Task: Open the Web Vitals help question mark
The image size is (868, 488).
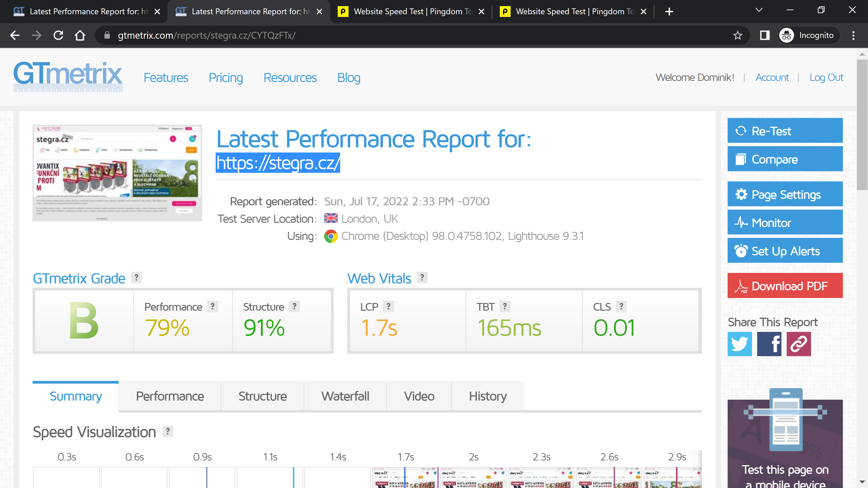Action: point(422,277)
